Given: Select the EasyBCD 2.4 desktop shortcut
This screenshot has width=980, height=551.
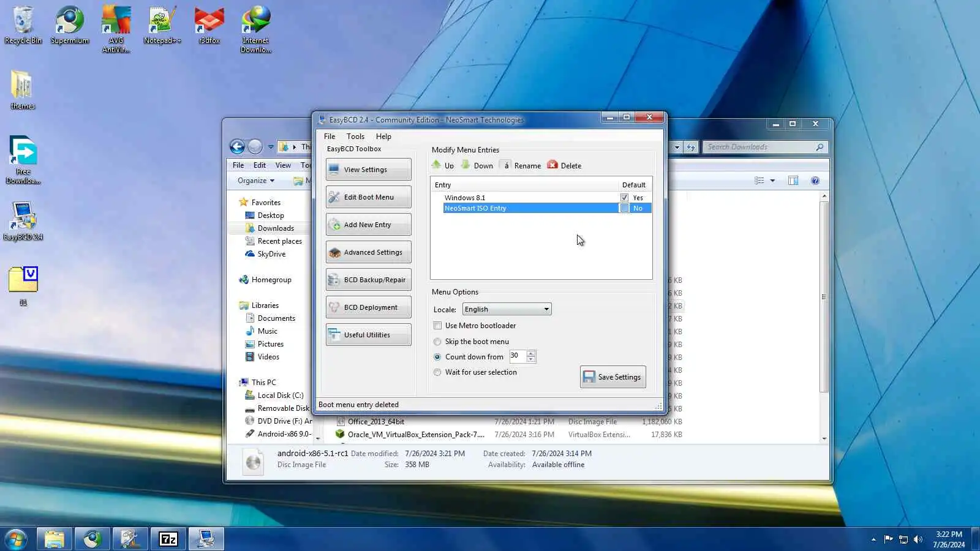Looking at the screenshot, I should (23, 222).
